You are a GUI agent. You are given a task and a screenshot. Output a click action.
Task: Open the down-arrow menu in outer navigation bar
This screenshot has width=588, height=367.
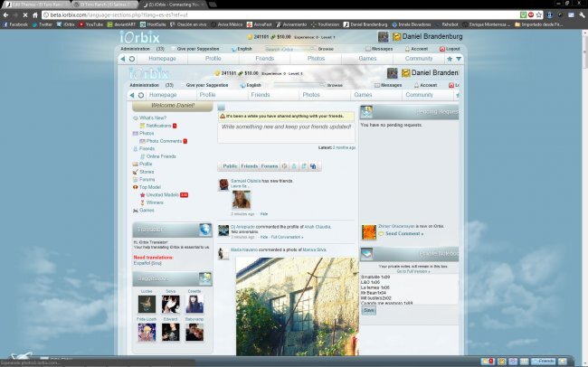[x=459, y=59]
